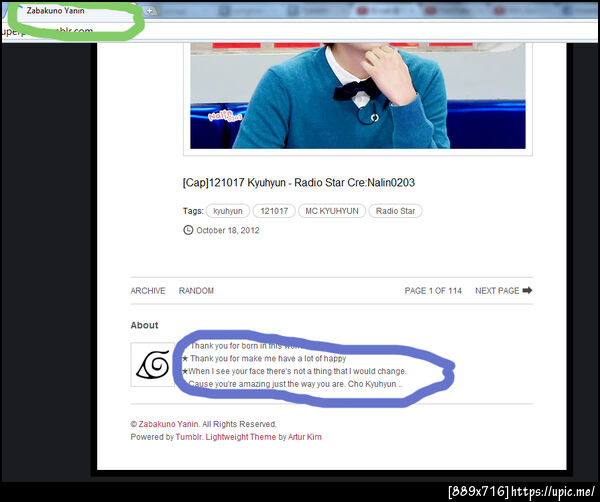
Task: Open the MC KYUHYUN tag
Action: point(332,211)
